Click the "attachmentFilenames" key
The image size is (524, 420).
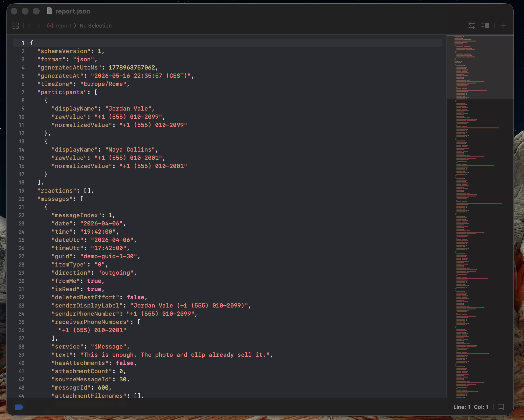(89, 395)
